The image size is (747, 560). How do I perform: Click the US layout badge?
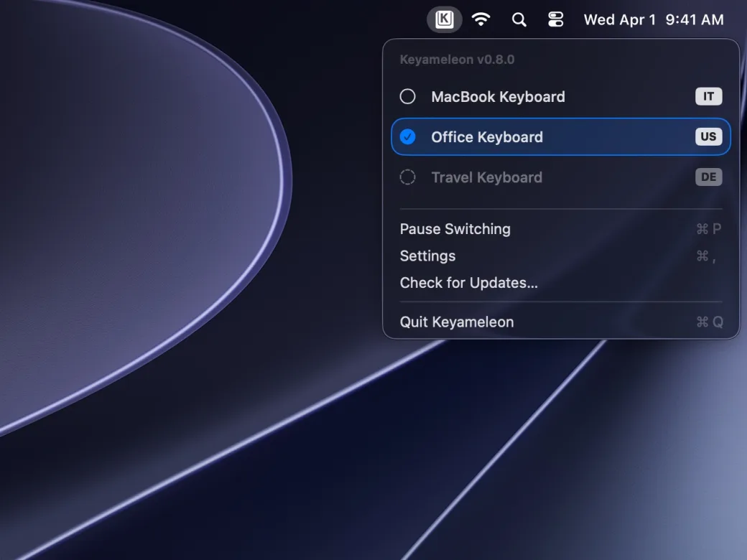click(708, 136)
